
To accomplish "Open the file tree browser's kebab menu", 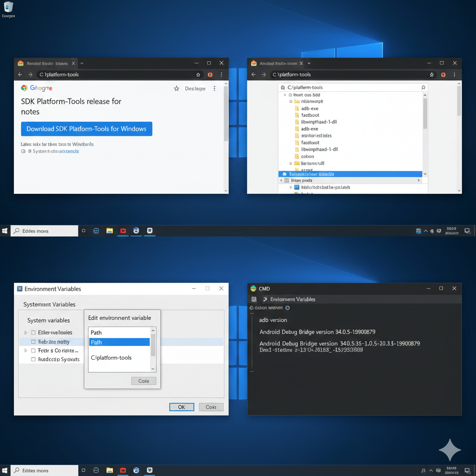I will pos(455,75).
